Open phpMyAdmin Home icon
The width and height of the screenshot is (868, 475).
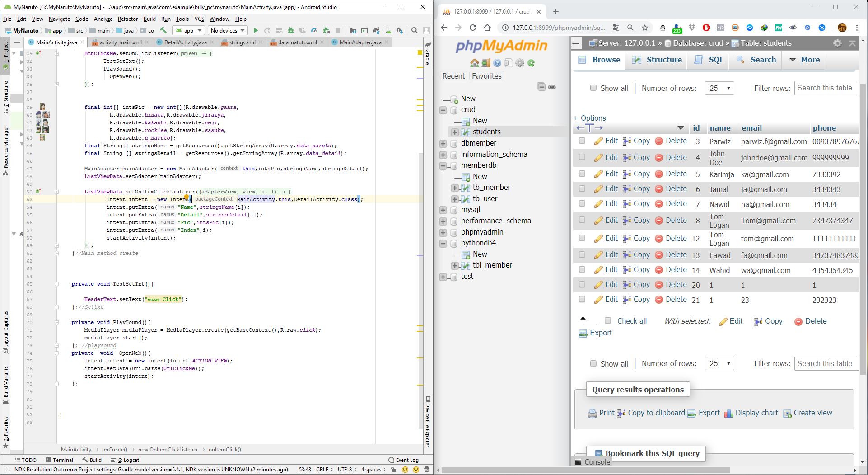coord(474,63)
